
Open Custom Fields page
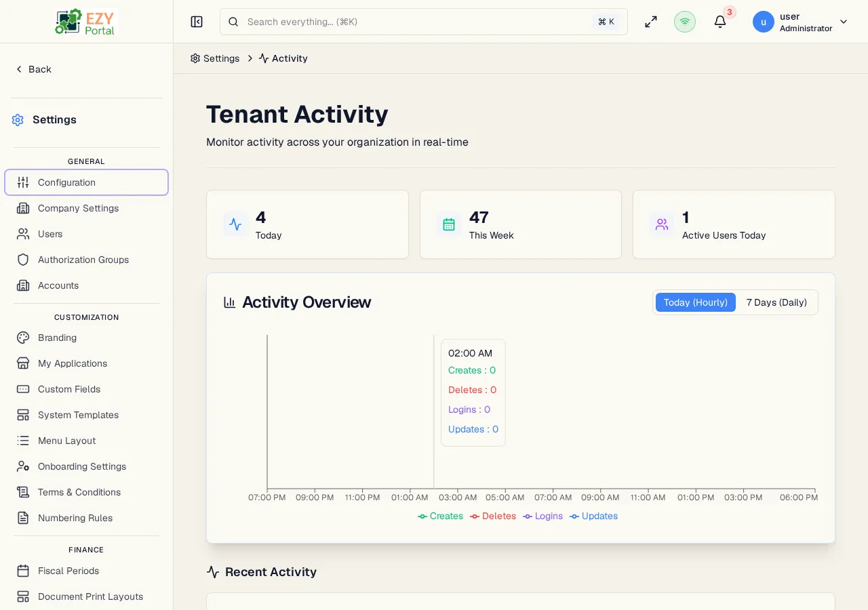coord(86,389)
